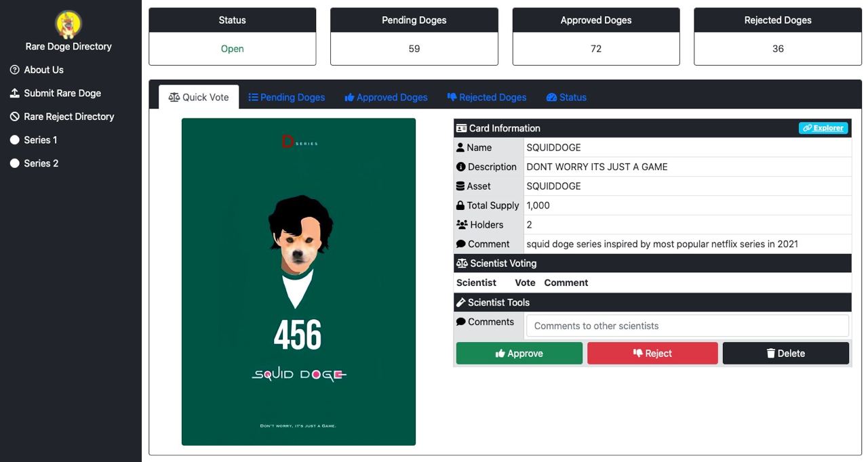Click the Pending Doges count 59
This screenshot has width=868, height=462.
click(414, 49)
